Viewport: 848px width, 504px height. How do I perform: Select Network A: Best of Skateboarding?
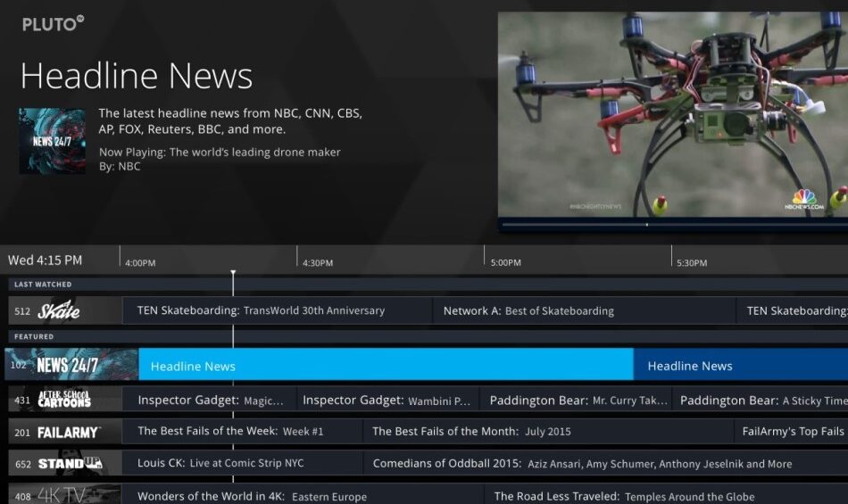click(x=584, y=310)
